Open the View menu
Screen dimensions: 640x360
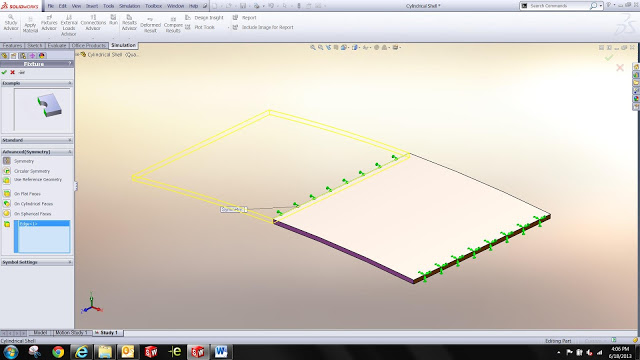[x=76, y=6]
